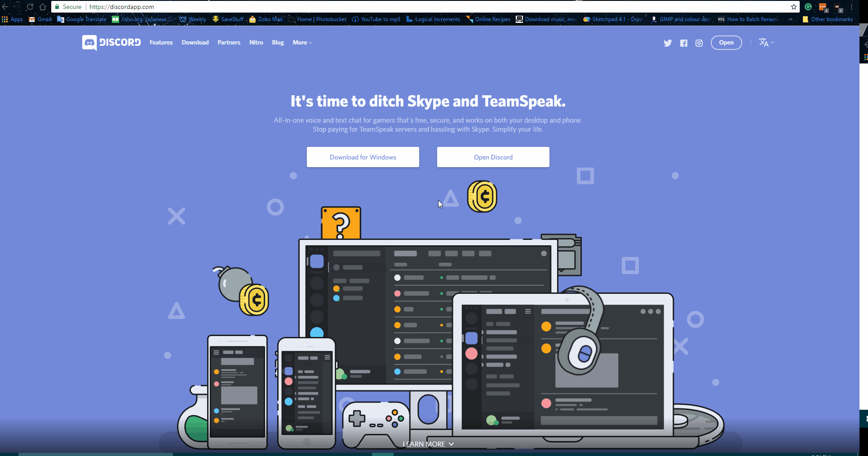Open the language selector dropdown

pyautogui.click(x=766, y=43)
